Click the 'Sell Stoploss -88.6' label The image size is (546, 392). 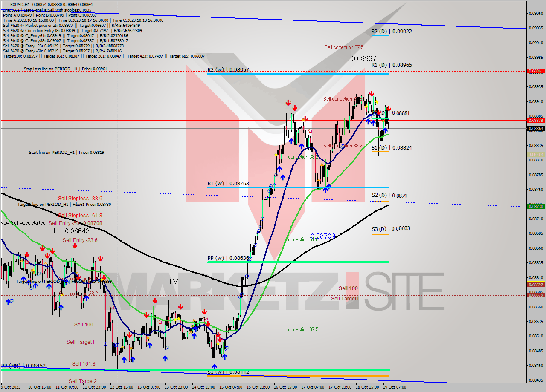pyautogui.click(x=80, y=199)
